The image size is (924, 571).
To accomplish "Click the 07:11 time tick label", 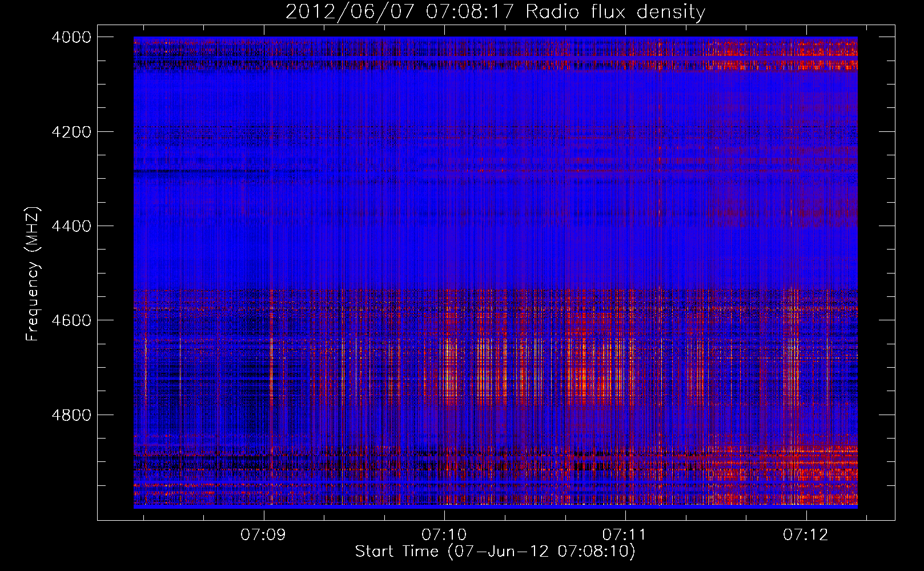I will point(625,535).
